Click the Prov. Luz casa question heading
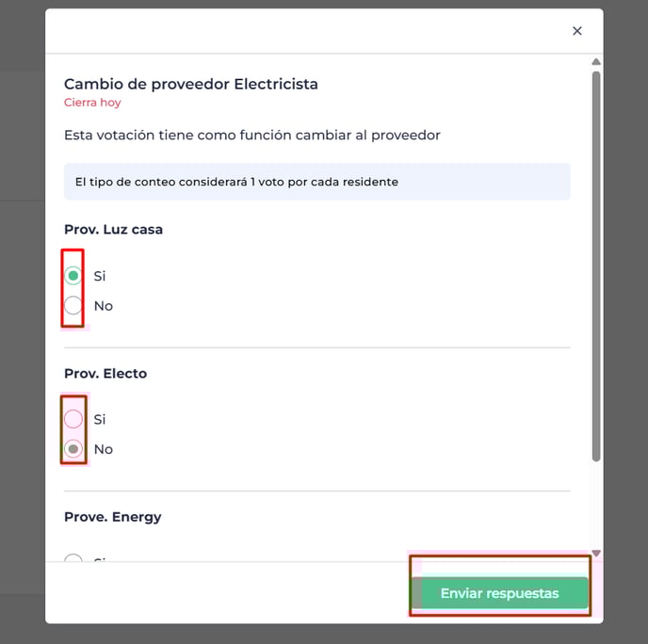The image size is (648, 644). pos(113,230)
